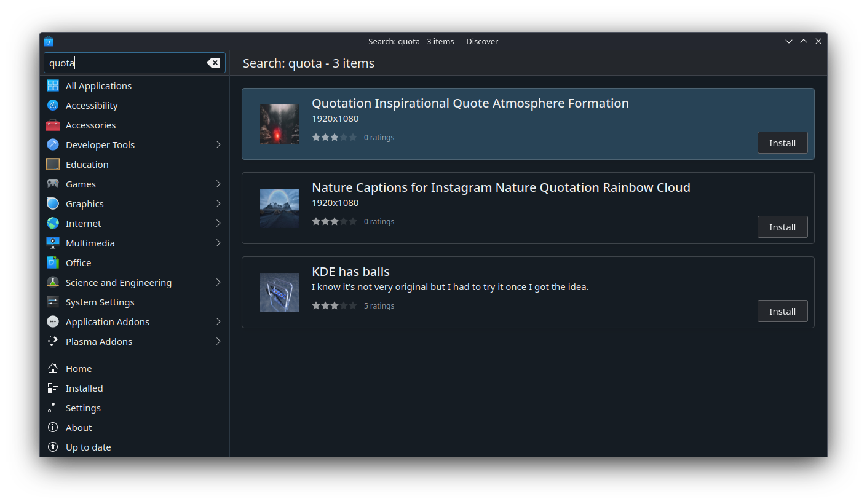Screen dimensions: 867x504
Task: Click the Up to date arrow icon
Action: (x=53, y=447)
